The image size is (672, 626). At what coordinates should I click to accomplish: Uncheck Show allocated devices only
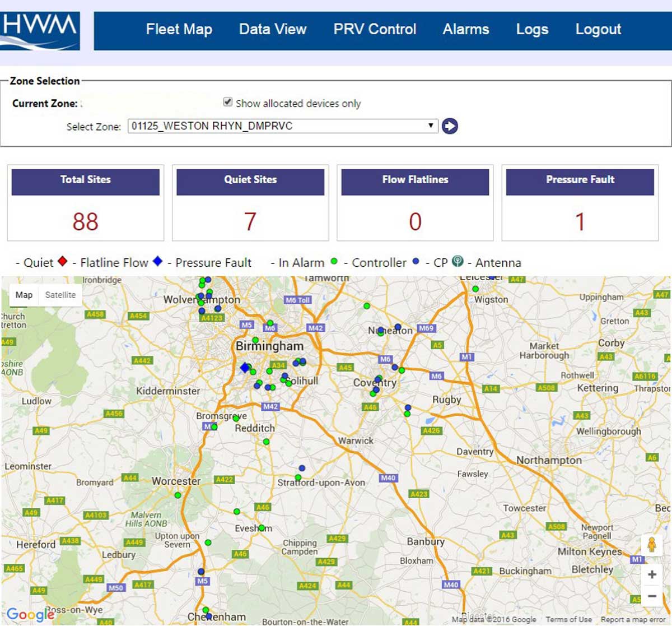(x=228, y=102)
